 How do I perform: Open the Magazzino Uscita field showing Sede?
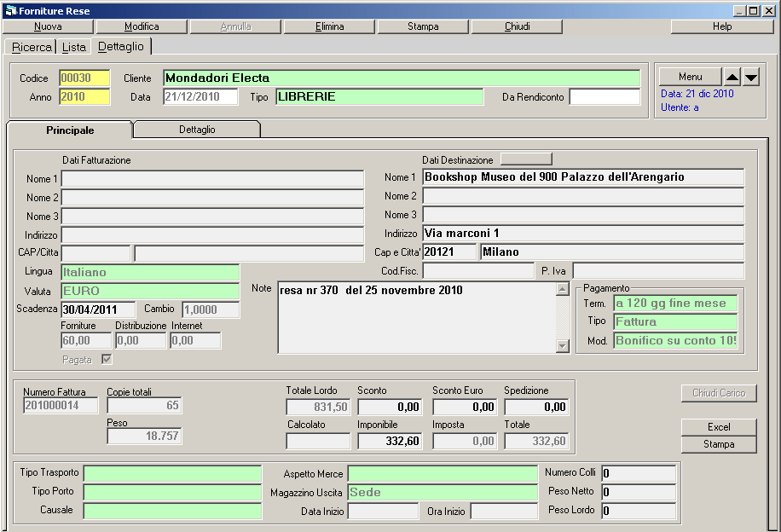click(x=443, y=492)
